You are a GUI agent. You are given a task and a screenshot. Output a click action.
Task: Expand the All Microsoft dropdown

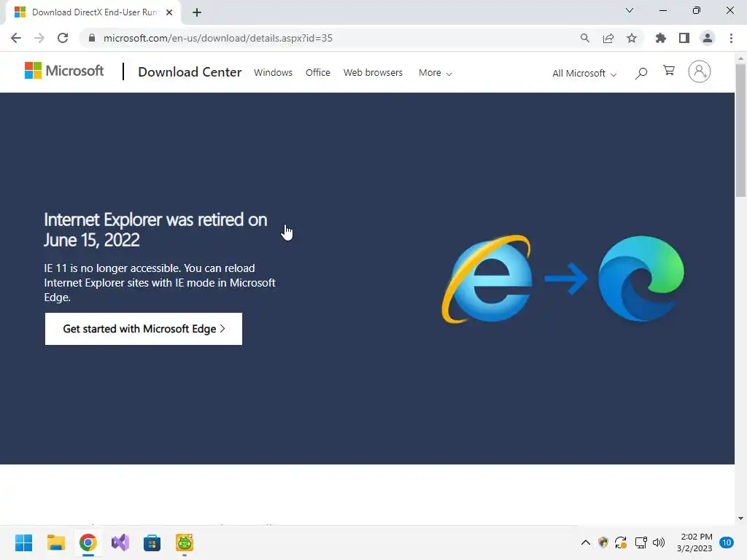point(584,74)
